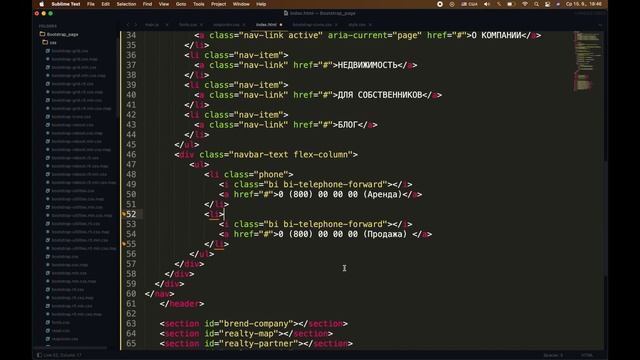Viewport: 640px width, 360px height.
Task: Open the Find menu
Action: coord(147,4)
